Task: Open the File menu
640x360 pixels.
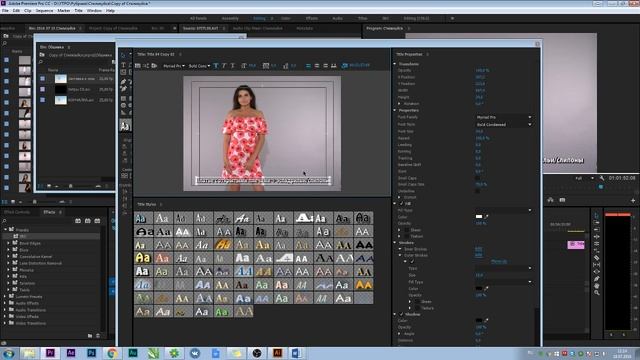Action: pyautogui.click(x=5, y=11)
